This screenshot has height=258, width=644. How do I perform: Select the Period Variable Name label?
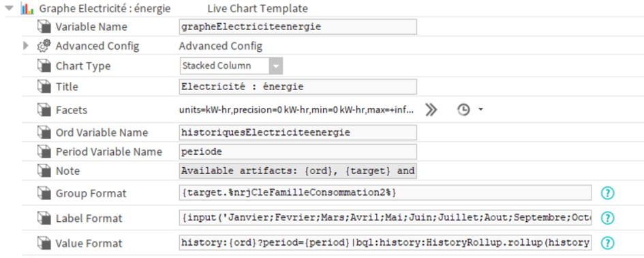pyautogui.click(x=109, y=152)
